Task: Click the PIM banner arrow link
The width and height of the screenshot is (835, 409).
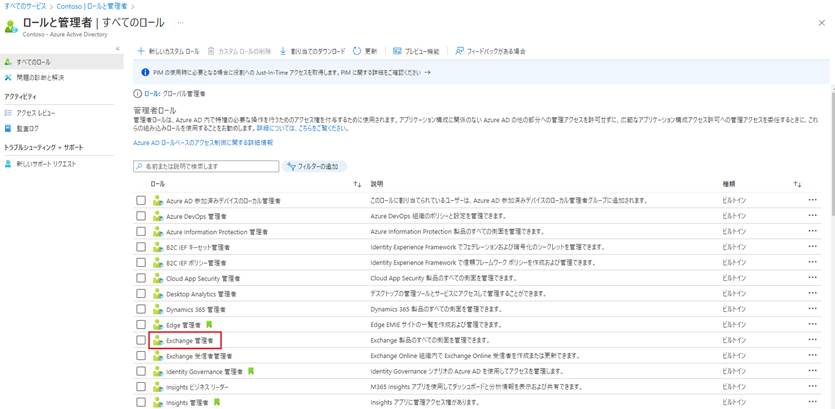Action: [428, 72]
